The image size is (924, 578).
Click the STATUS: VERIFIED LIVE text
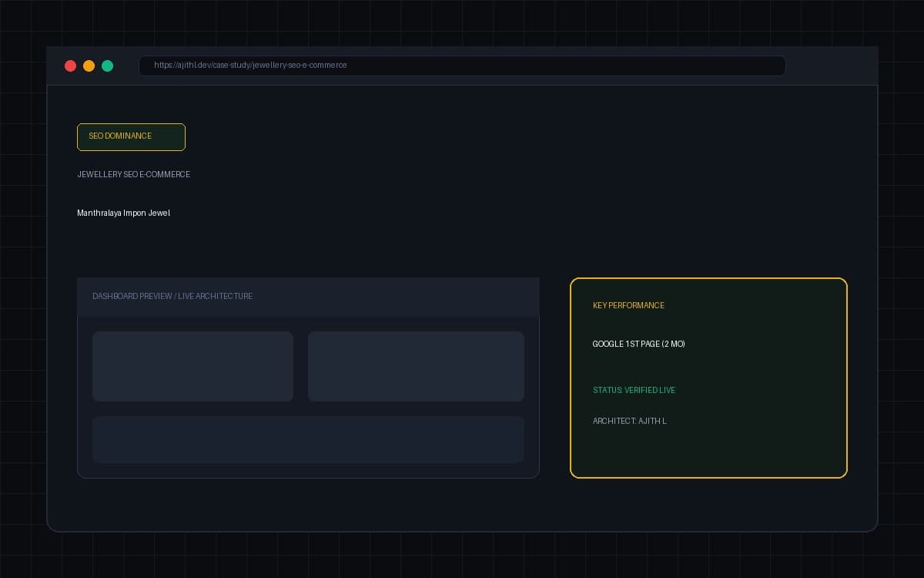pyautogui.click(x=634, y=390)
